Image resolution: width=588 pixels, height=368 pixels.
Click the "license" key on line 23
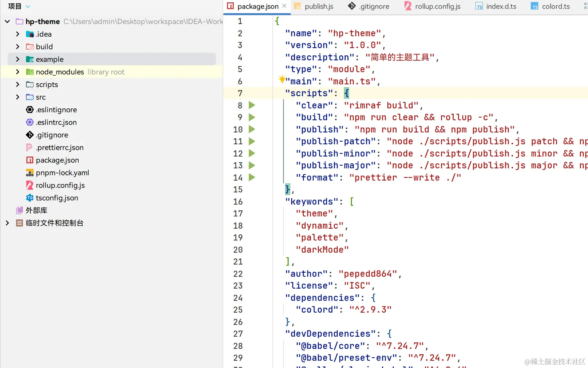tap(309, 286)
